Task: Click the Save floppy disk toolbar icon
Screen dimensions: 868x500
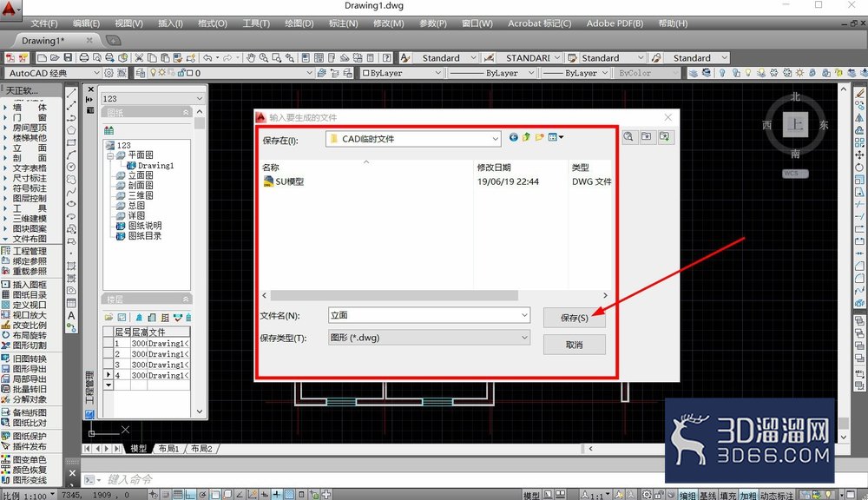Action: tap(68, 57)
